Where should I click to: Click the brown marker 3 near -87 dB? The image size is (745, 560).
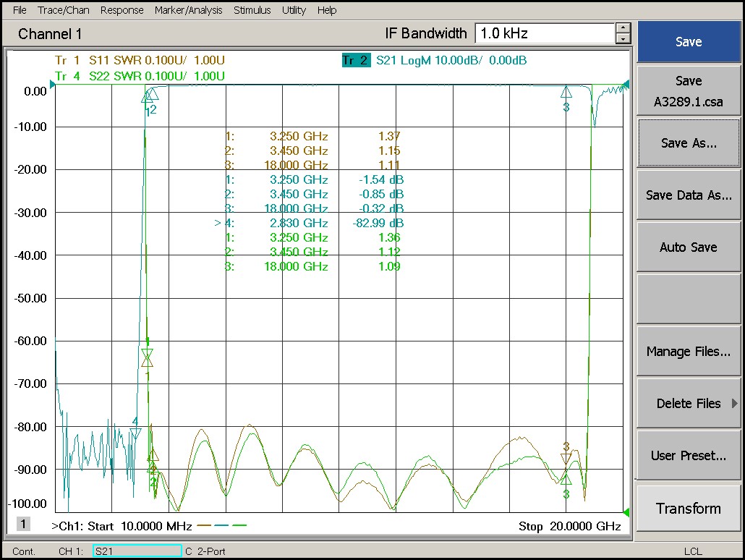[566, 458]
